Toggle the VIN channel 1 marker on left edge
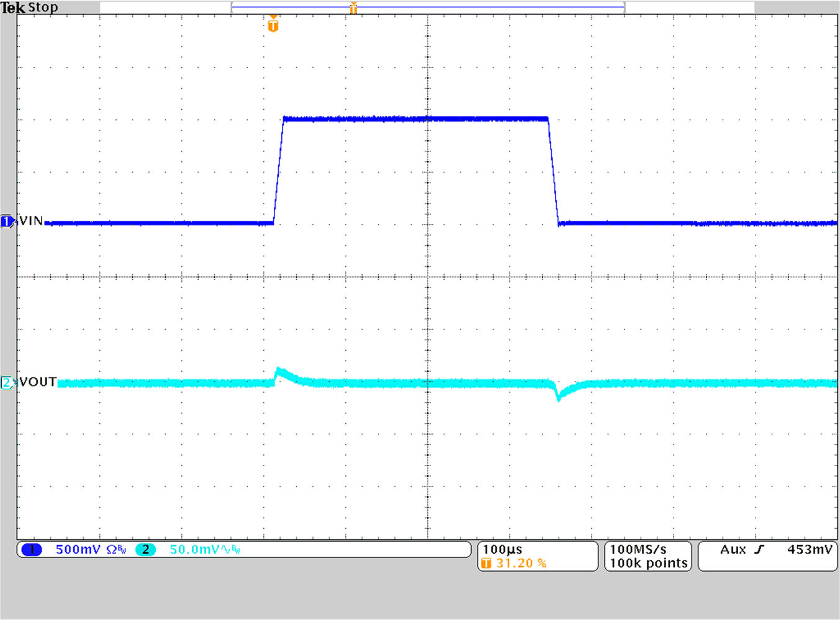The width and height of the screenshot is (840, 620). (x=7, y=221)
